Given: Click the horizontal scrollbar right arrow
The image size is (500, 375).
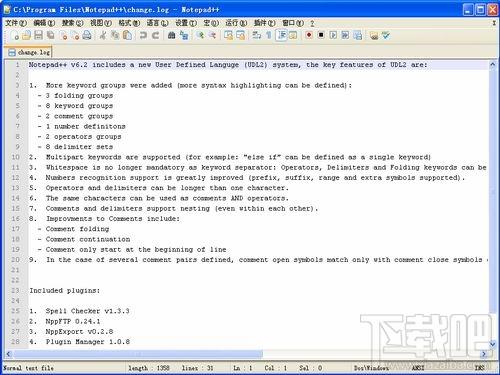Looking at the screenshot, I should [x=484, y=354].
